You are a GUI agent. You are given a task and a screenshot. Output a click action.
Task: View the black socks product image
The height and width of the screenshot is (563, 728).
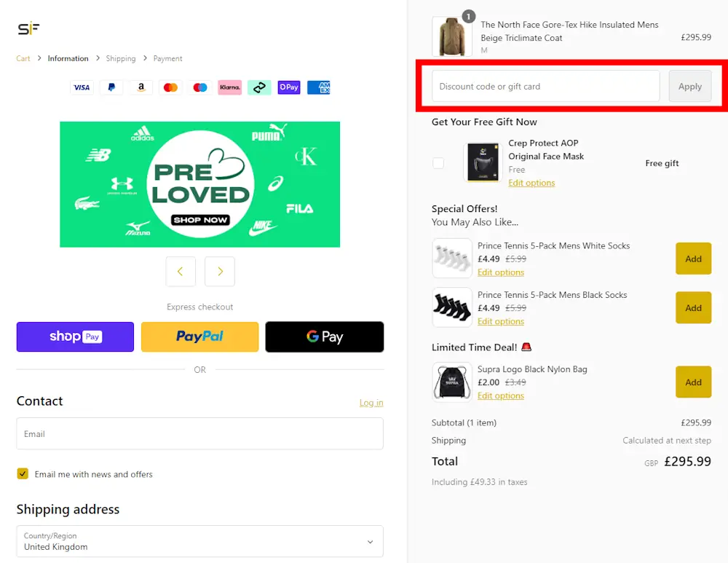point(452,307)
